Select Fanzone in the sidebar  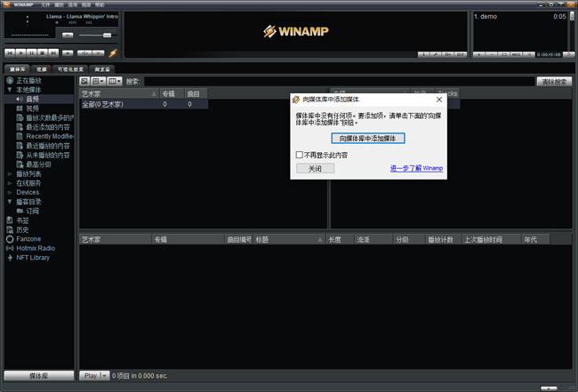pos(29,238)
